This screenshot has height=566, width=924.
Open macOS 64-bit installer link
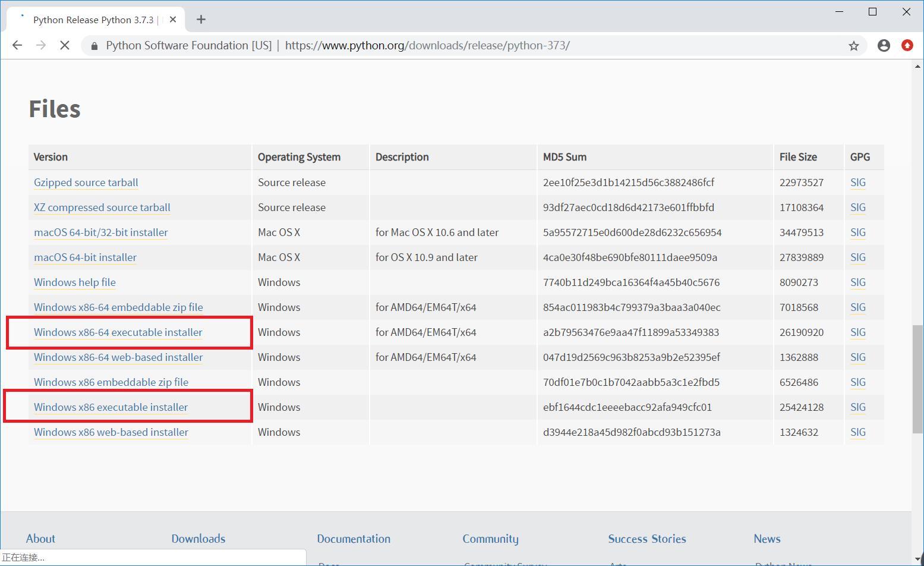(x=86, y=257)
